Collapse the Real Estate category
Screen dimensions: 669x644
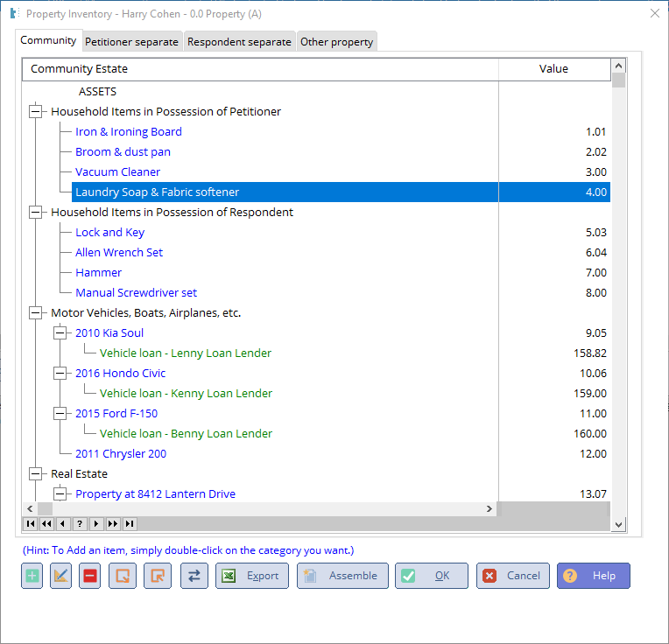click(36, 474)
